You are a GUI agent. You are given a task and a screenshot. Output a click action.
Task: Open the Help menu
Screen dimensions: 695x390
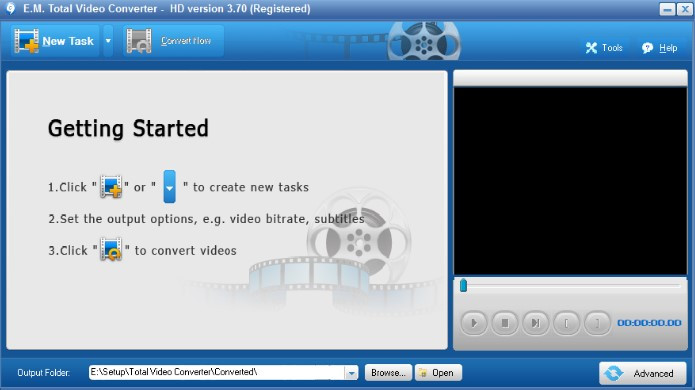[660, 48]
